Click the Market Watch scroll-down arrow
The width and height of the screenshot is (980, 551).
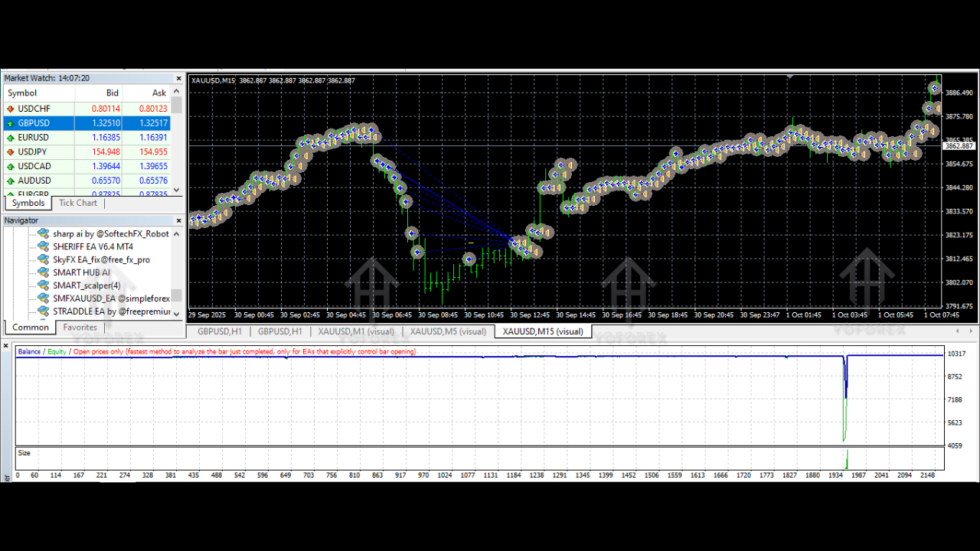[x=176, y=191]
